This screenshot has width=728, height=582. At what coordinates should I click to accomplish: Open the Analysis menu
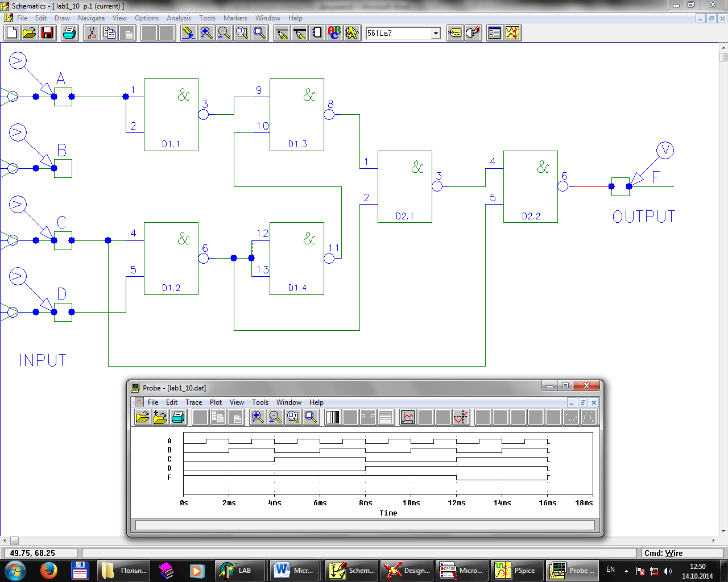(179, 18)
